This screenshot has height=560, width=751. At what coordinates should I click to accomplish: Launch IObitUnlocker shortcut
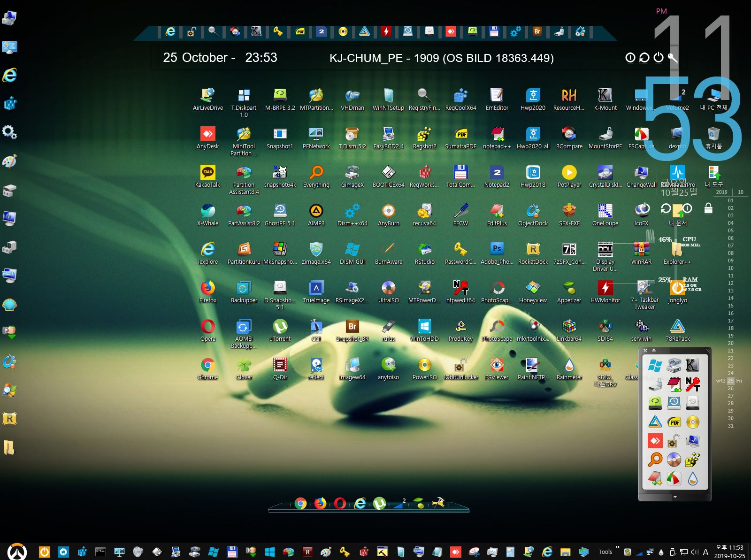(460, 368)
